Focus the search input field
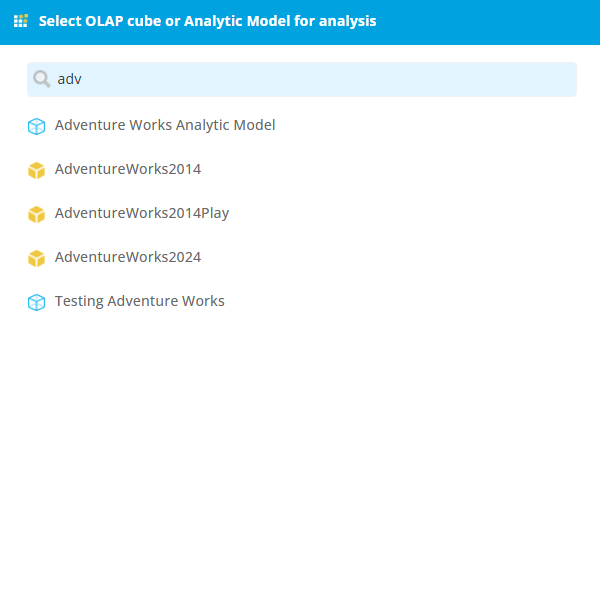The height and width of the screenshot is (600, 600). coord(302,79)
